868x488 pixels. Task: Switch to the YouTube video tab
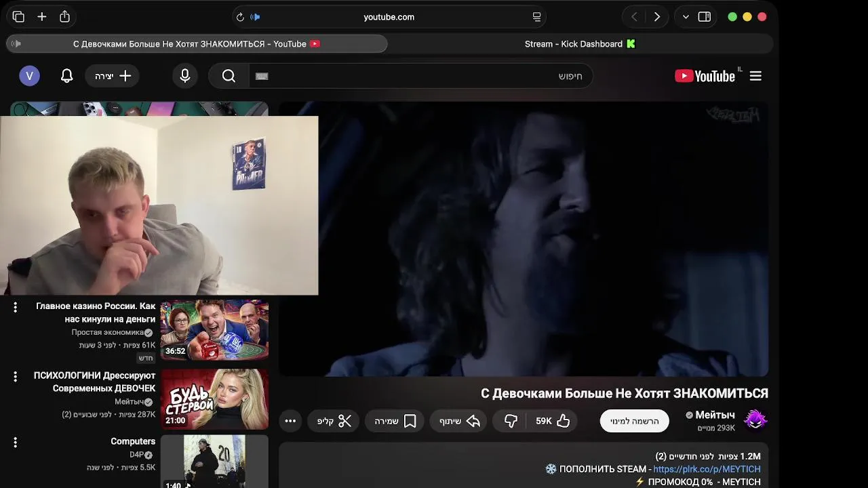coord(197,44)
